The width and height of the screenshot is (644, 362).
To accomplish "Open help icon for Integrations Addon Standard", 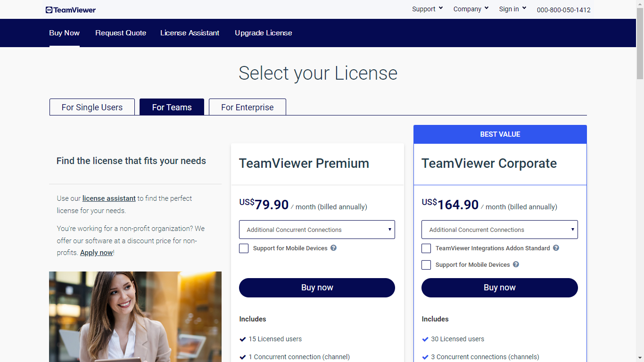I will (556, 248).
